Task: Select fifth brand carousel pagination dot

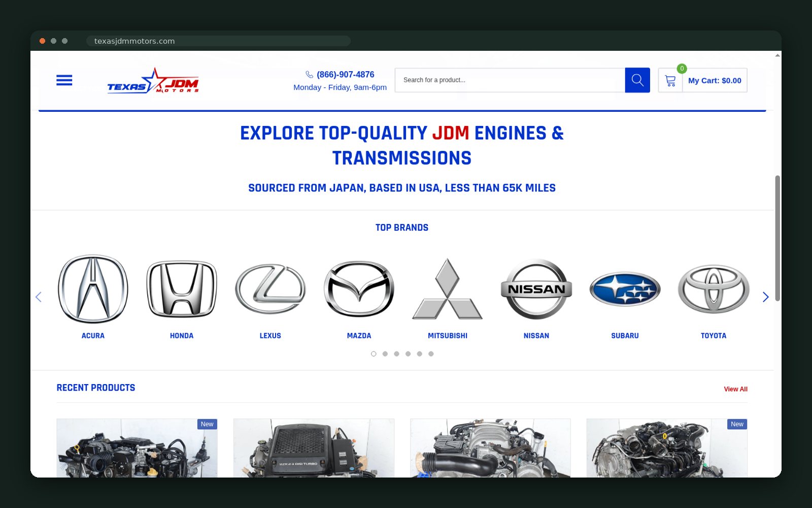Action: pos(419,354)
